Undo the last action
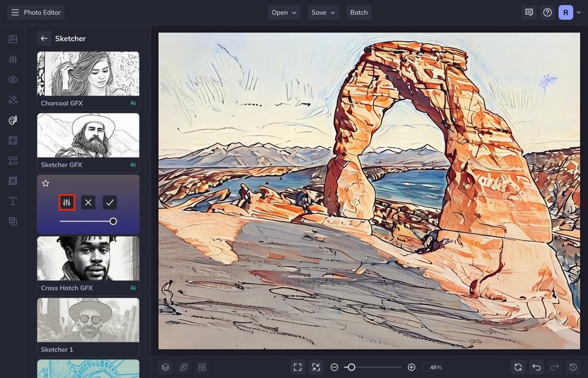 point(536,367)
